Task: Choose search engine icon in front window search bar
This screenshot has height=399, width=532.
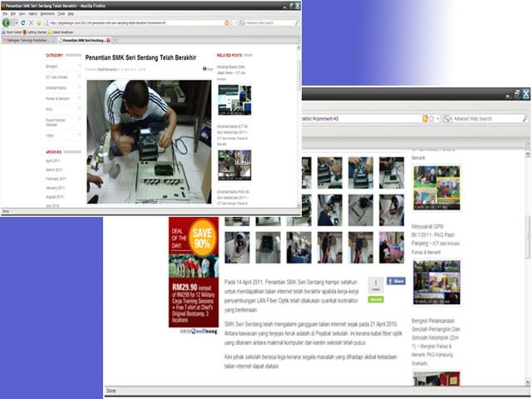Action: click(x=243, y=22)
